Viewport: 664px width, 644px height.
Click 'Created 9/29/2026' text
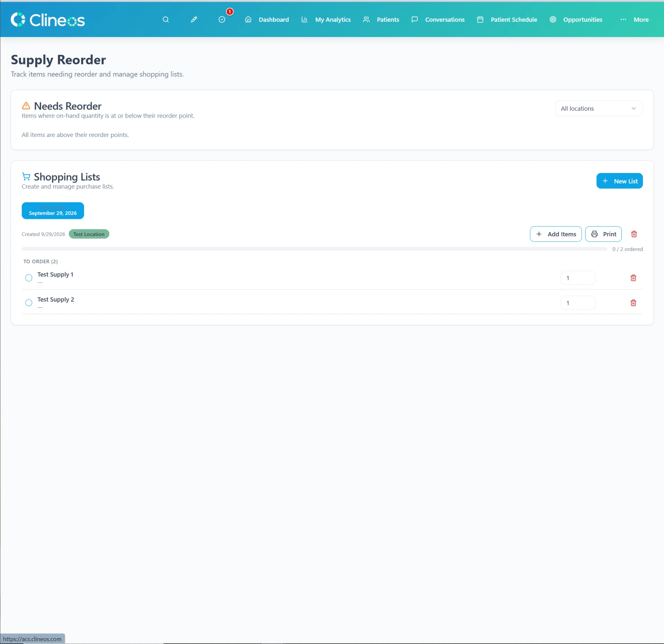click(x=43, y=234)
